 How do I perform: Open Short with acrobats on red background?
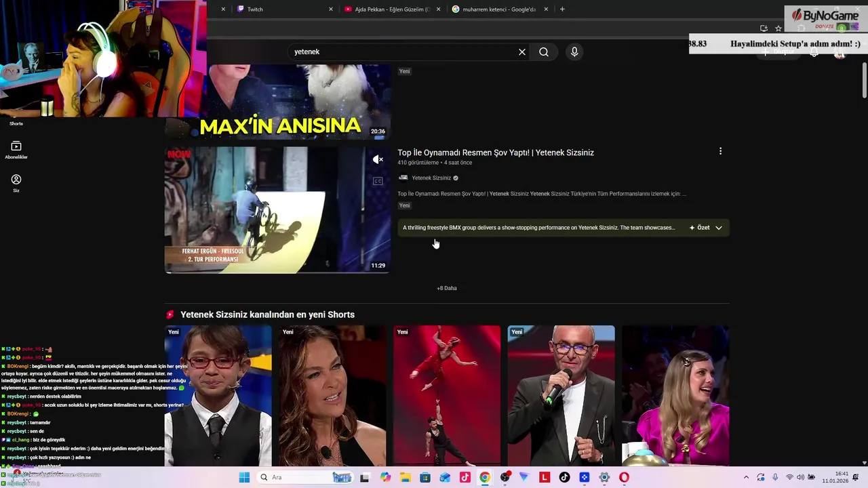click(x=447, y=396)
